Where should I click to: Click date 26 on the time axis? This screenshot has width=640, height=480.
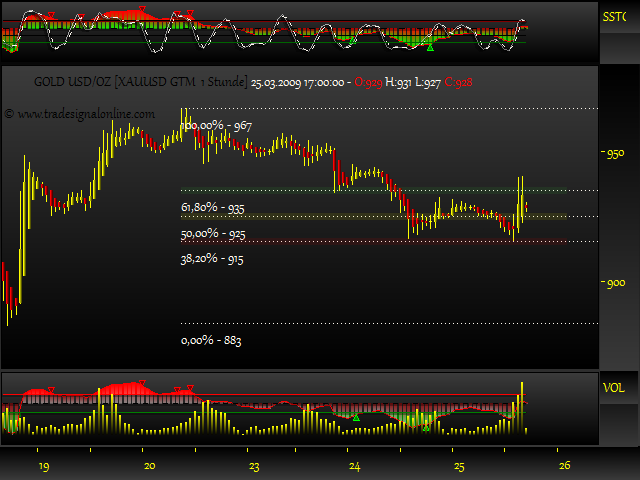564,466
